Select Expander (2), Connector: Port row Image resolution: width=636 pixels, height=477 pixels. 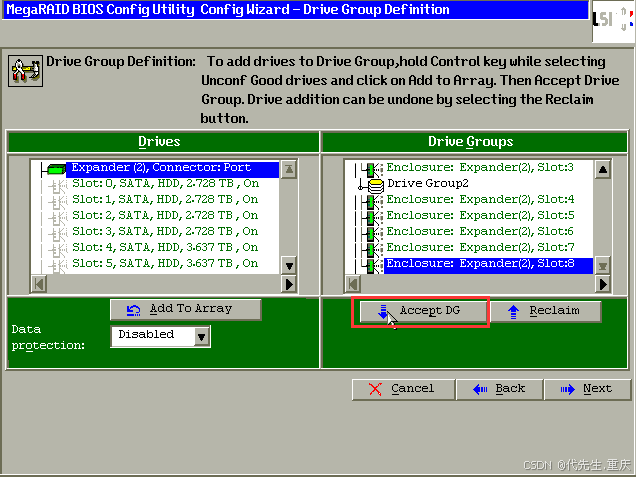[172, 169]
